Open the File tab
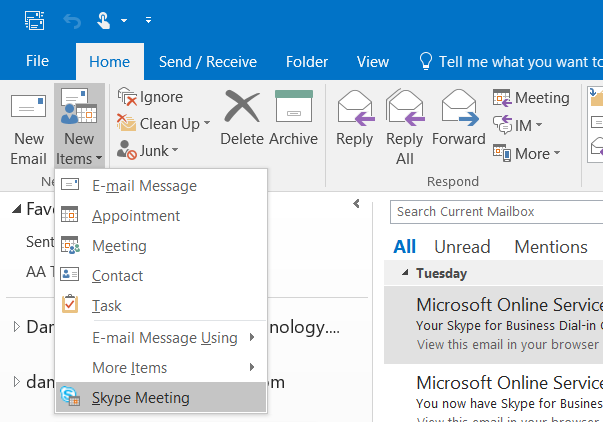This screenshot has height=422, width=603. pyautogui.click(x=37, y=62)
